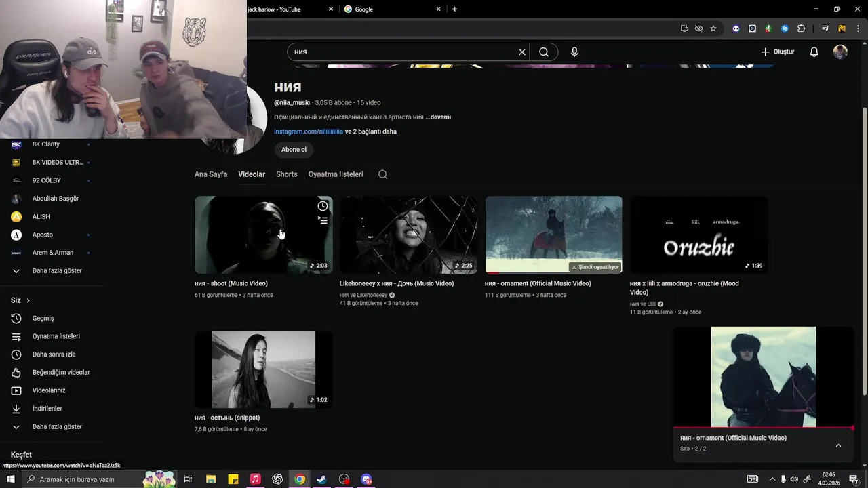Open the Likehoneeey channel link under Дочь
Viewport: 868px width, 488px height.
tap(363, 295)
